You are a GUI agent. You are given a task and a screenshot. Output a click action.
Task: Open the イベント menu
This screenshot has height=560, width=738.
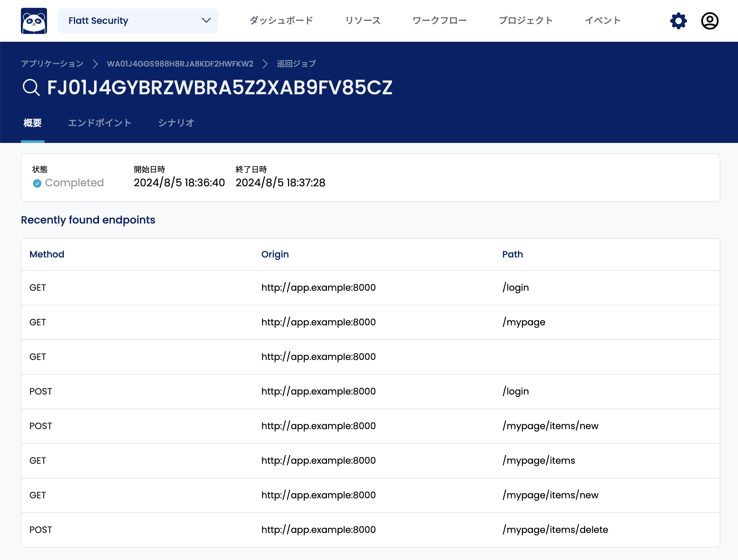602,21
